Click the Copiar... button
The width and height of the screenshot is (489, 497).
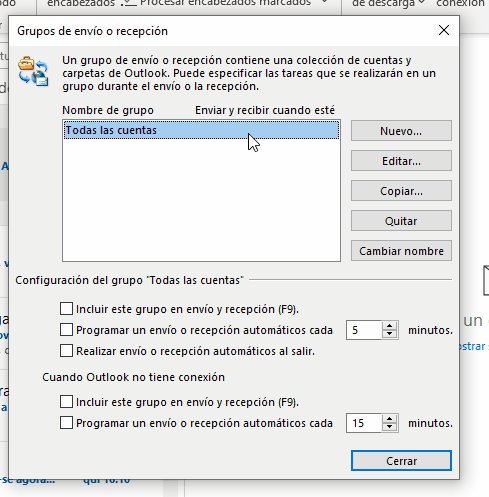click(x=401, y=191)
